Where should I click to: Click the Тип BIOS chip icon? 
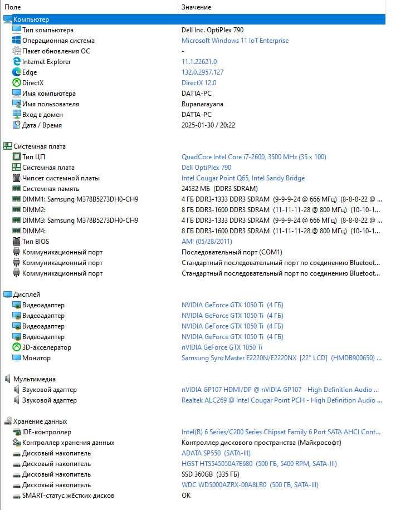(16, 241)
